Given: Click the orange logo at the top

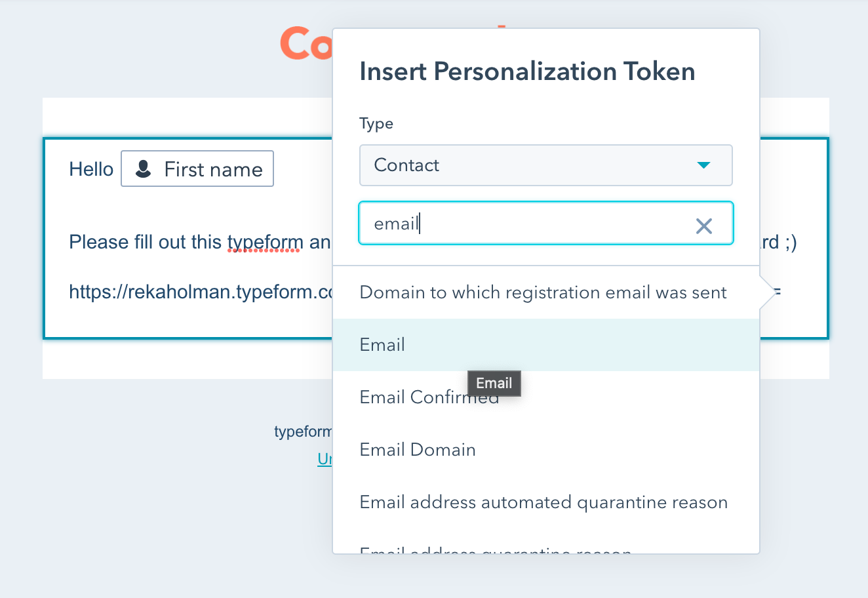Looking at the screenshot, I should [306, 43].
